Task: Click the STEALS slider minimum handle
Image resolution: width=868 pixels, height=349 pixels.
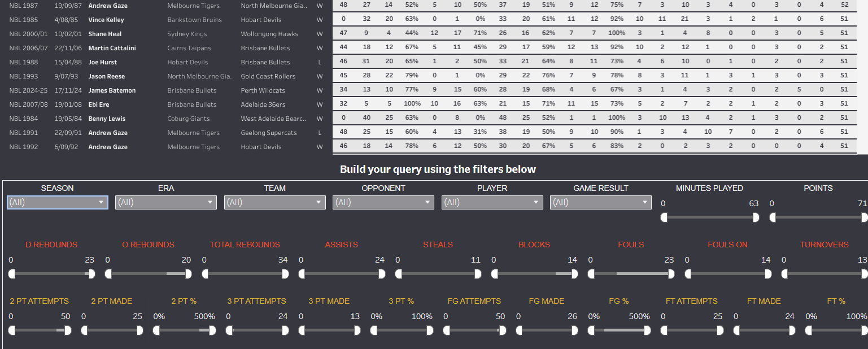Action: coord(399,274)
